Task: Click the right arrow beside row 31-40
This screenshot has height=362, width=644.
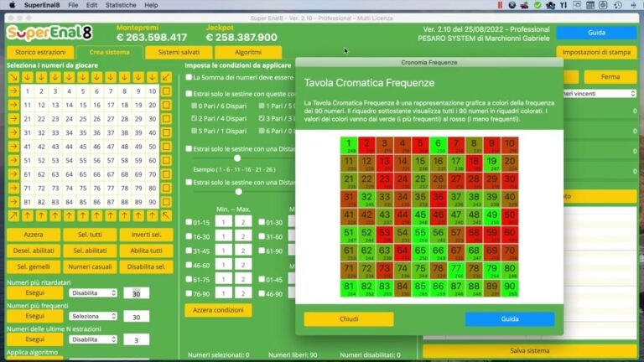Action: tap(13, 132)
